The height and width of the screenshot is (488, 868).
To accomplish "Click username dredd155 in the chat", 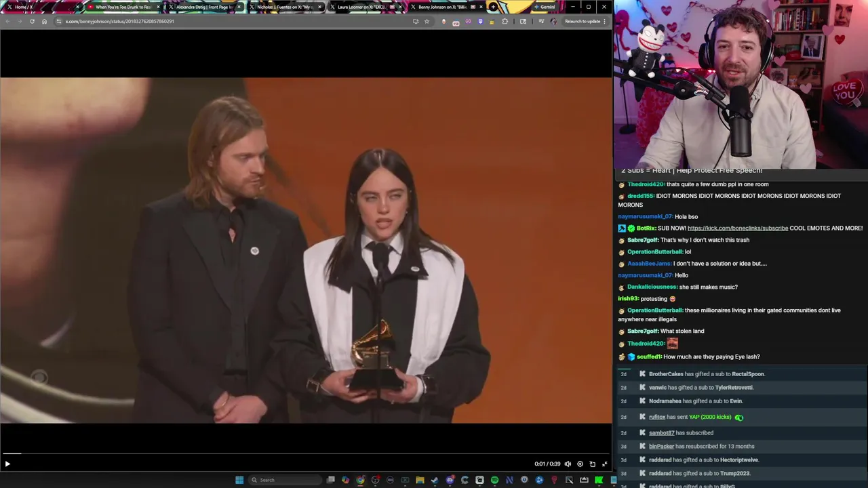I will [x=641, y=196].
